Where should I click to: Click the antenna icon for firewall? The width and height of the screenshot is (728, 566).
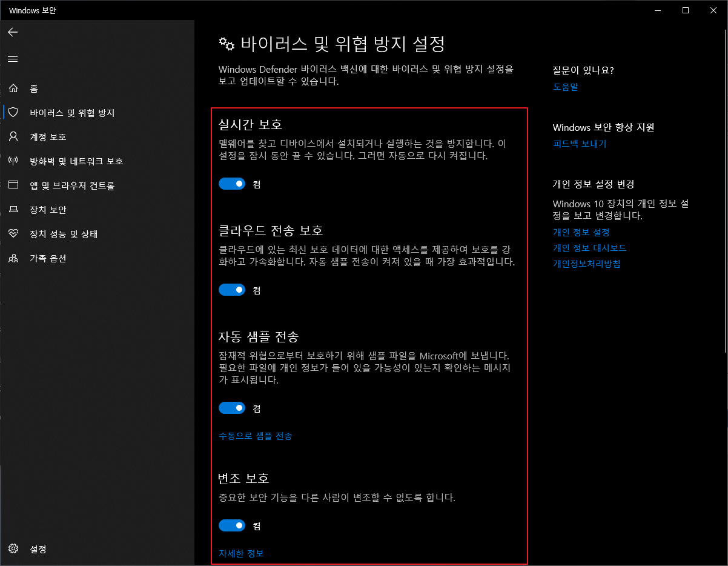13,161
